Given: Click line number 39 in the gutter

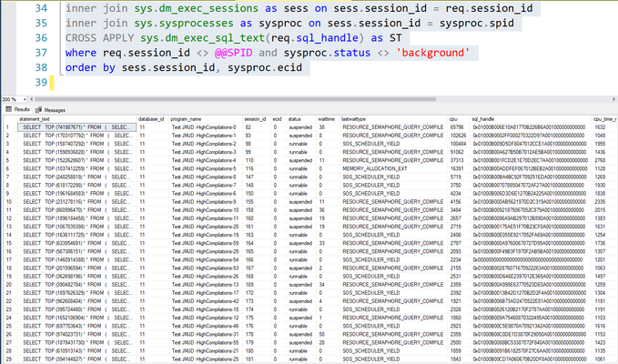Looking at the screenshot, I should click(41, 82).
